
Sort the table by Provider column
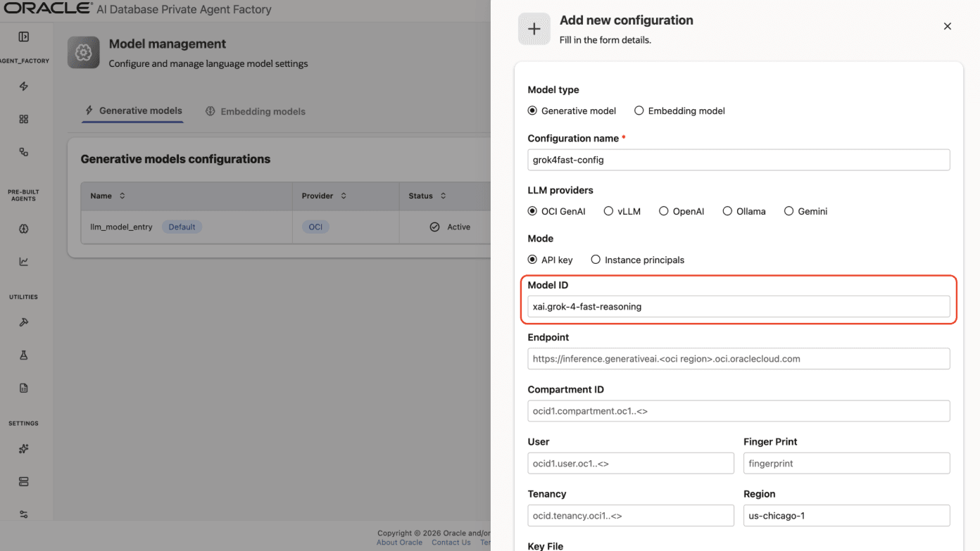coord(344,196)
